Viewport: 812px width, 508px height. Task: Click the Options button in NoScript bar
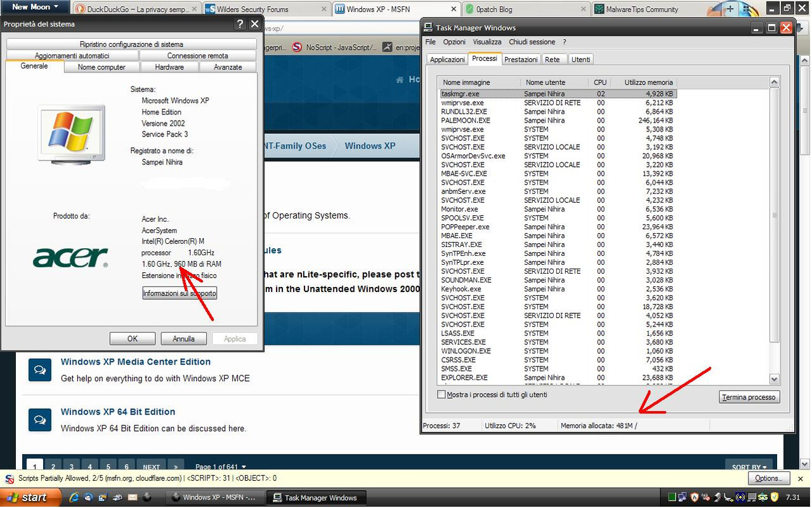[769, 478]
